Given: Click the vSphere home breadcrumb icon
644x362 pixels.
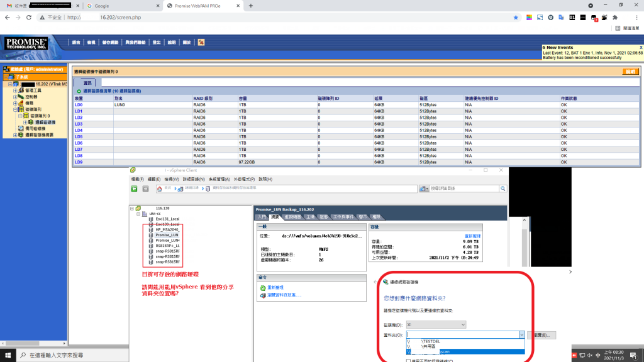Looking at the screenshot, I should 159,189.
